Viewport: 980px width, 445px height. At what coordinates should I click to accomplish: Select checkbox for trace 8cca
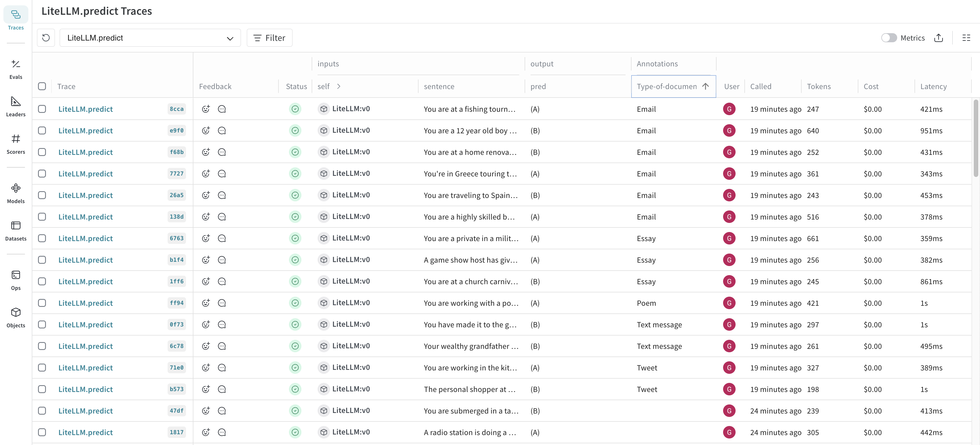pyautogui.click(x=42, y=109)
